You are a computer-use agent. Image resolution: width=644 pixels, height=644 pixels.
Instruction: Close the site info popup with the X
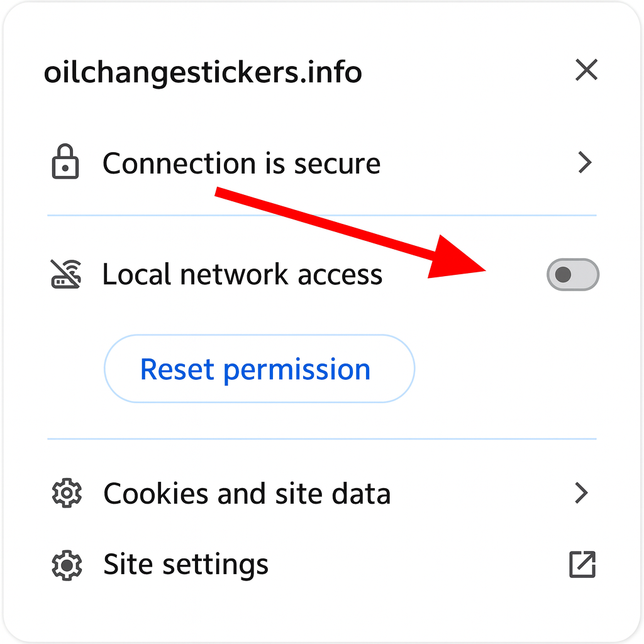tap(586, 70)
